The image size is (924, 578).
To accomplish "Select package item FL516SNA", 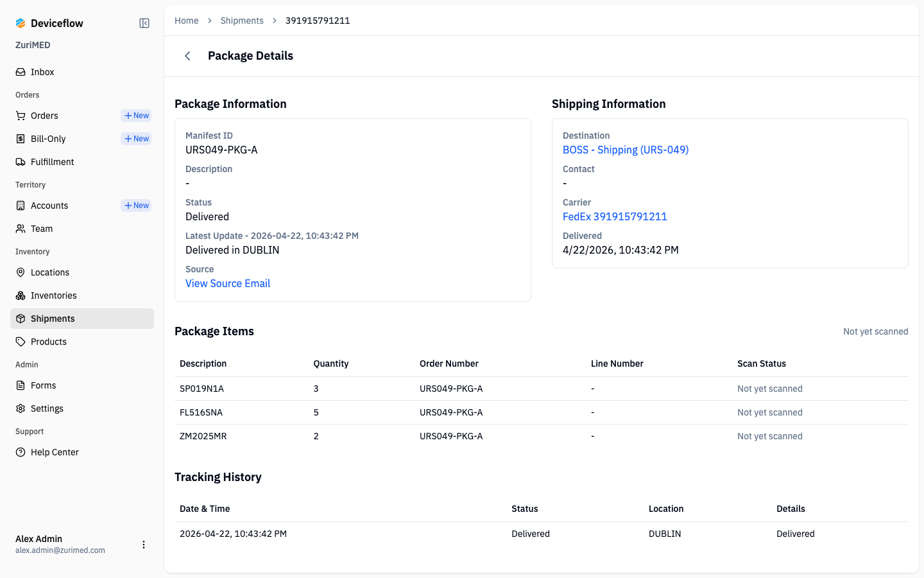I will pos(201,412).
